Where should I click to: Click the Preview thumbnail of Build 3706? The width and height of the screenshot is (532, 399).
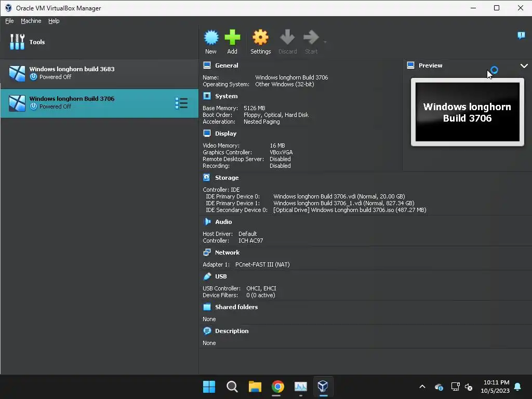point(467,112)
